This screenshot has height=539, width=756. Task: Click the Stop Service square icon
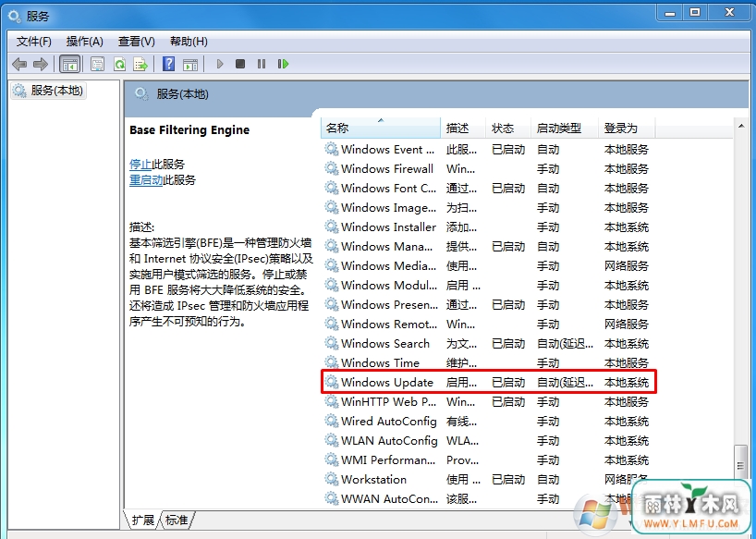pos(240,64)
